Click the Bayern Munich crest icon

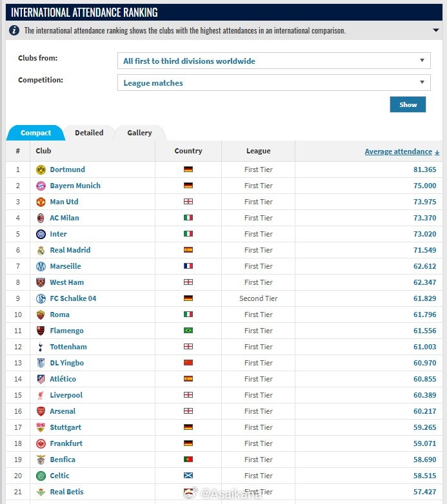tap(41, 186)
